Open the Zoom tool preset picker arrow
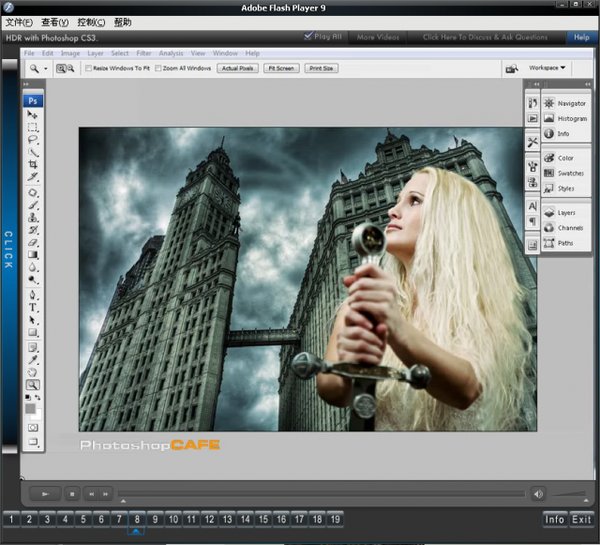The image size is (600, 545). [x=46, y=69]
